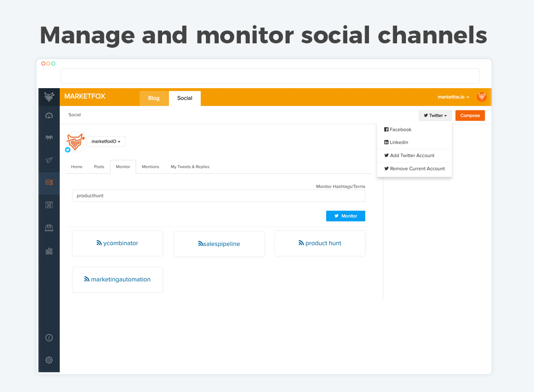Select the orange content news icon in sidebar
This screenshot has width=534, height=392.
pos(49,183)
